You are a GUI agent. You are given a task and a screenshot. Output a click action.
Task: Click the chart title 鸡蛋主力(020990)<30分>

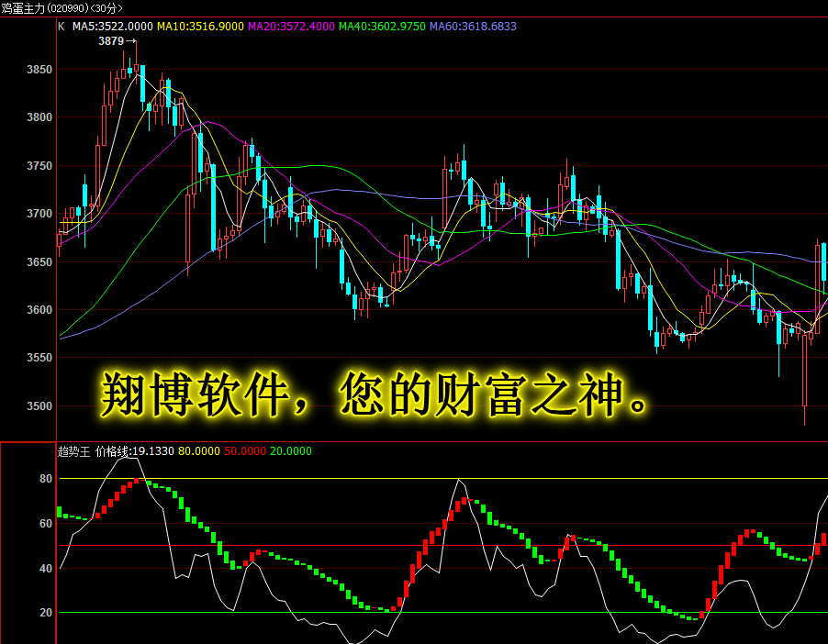coord(62,8)
